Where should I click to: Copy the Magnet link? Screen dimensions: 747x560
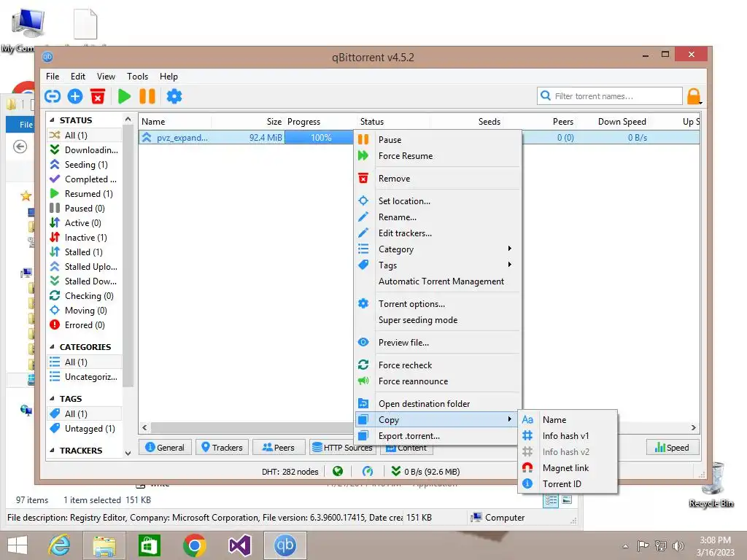568,468
